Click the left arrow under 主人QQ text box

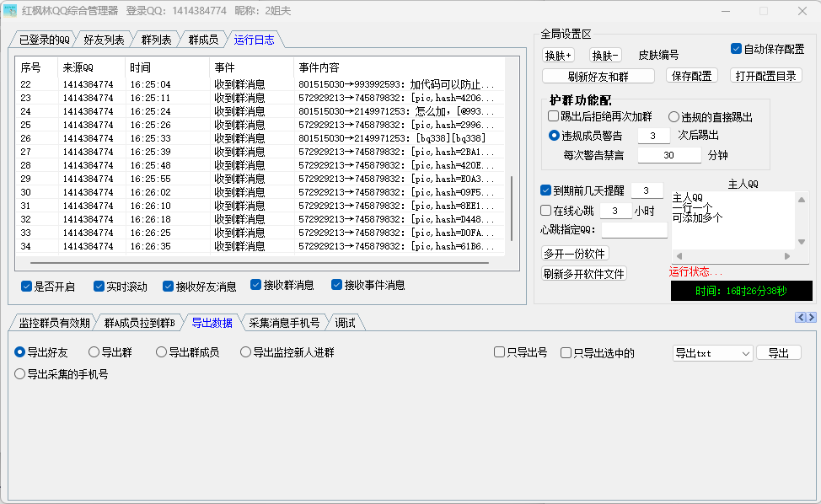coord(678,256)
